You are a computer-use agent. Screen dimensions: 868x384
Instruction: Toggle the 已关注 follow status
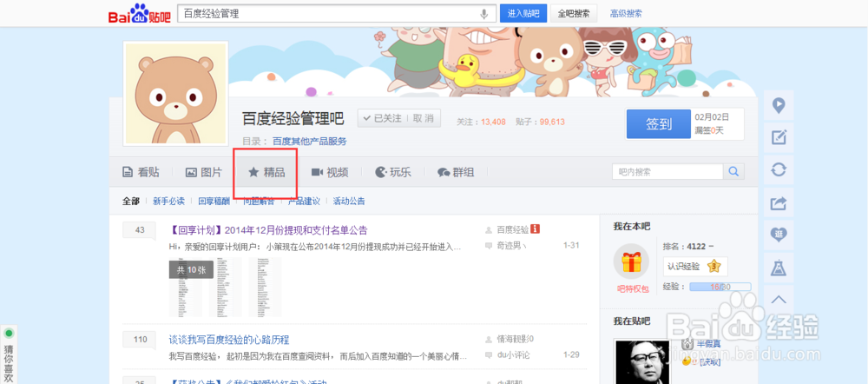pos(382,118)
